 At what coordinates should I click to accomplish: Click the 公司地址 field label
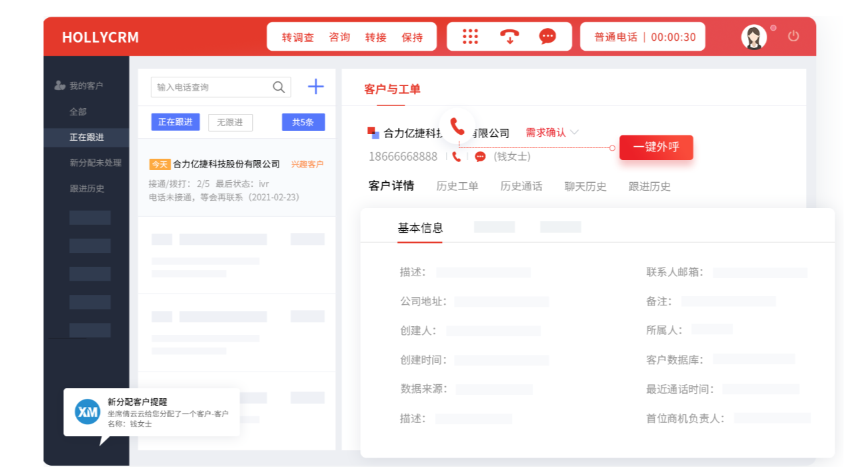[x=423, y=302]
